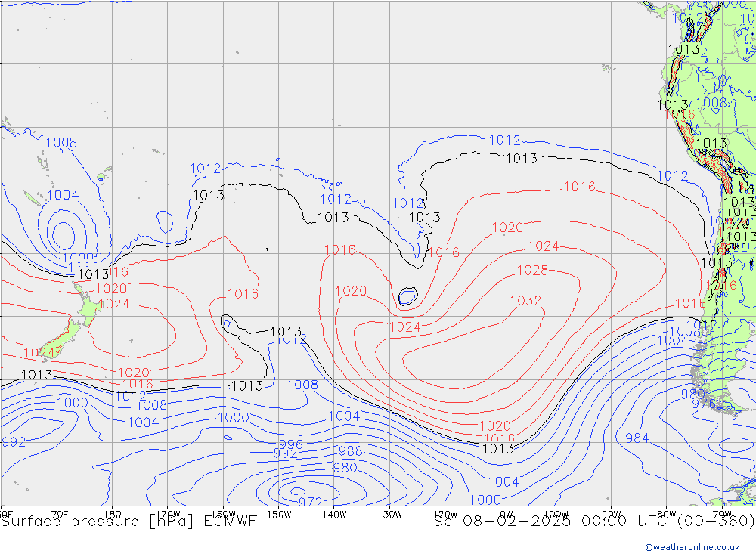The image size is (756, 554).
Task: Select the 984 isobar label
Action: (x=637, y=438)
